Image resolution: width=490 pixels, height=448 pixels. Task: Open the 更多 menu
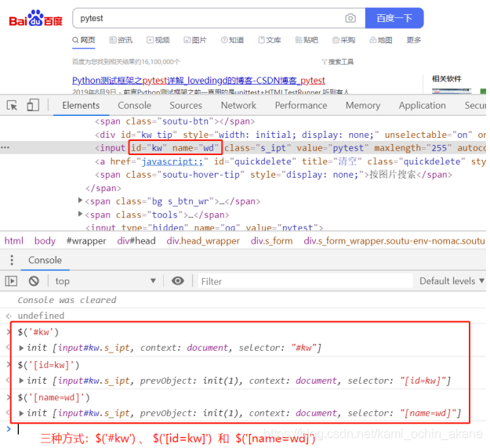pyautogui.click(x=414, y=40)
